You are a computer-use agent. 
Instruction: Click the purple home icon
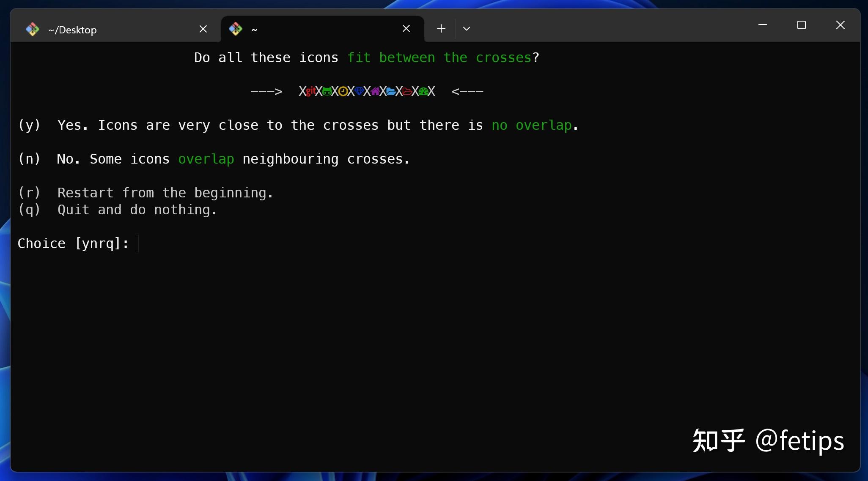[x=376, y=91]
